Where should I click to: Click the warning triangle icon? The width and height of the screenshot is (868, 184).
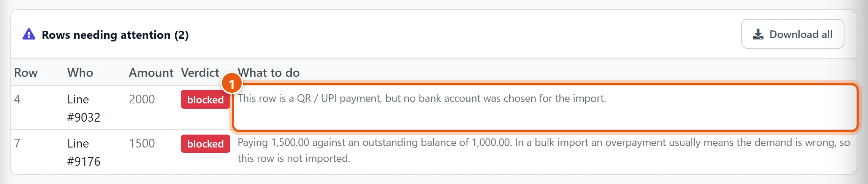[x=29, y=34]
